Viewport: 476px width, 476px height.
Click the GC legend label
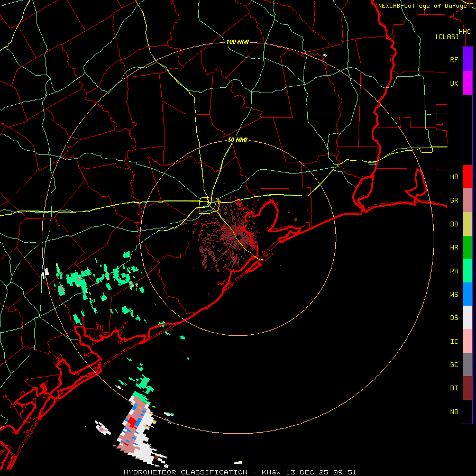coord(454,364)
